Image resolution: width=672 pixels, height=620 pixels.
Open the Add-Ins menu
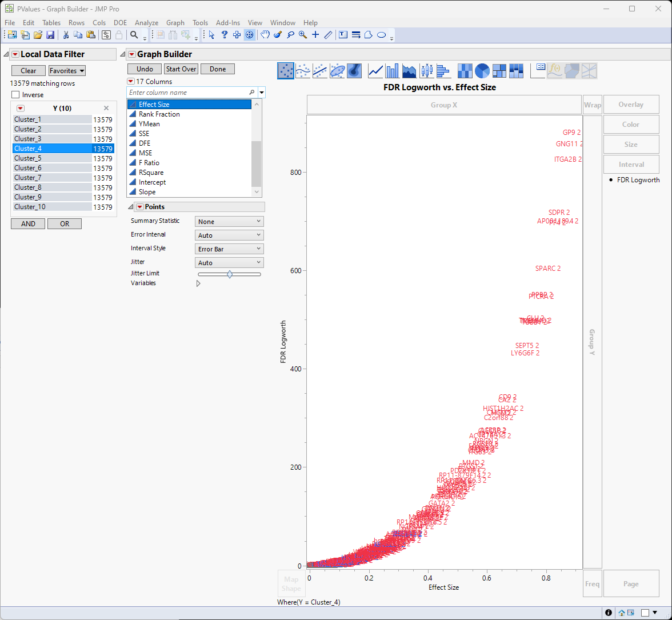227,23
